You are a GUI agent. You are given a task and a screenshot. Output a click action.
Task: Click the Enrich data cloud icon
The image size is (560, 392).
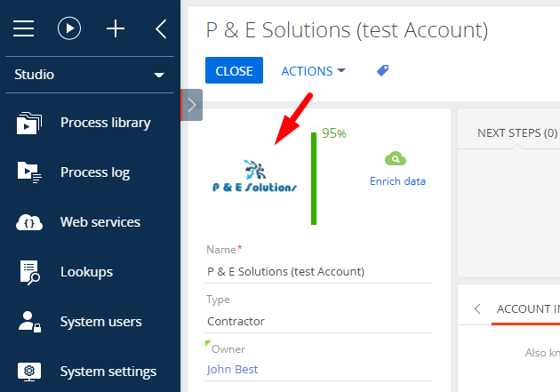(396, 159)
